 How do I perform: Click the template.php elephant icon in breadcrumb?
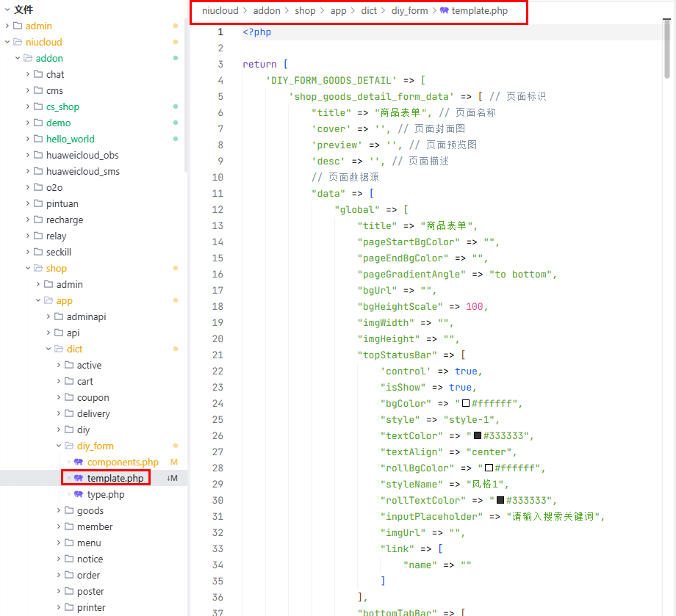444,11
